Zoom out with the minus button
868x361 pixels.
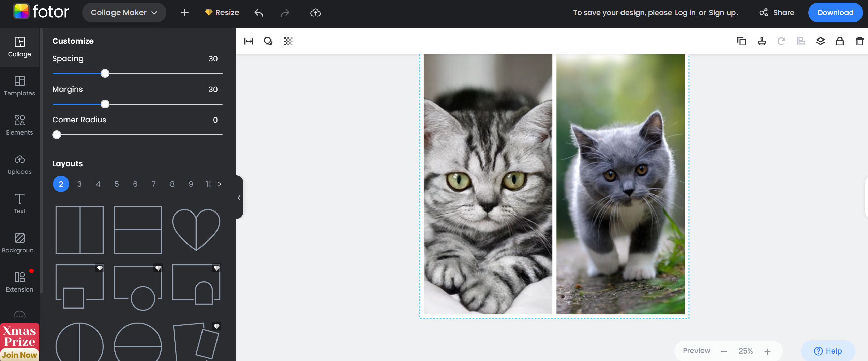pos(724,351)
